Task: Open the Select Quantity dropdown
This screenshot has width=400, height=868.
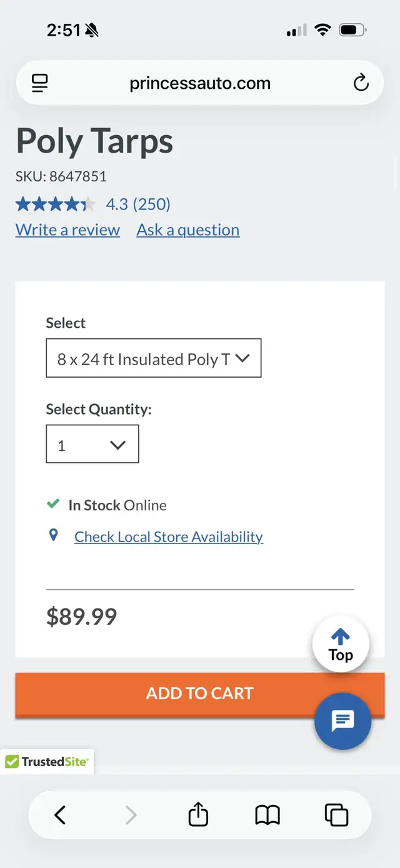Action: pos(92,445)
